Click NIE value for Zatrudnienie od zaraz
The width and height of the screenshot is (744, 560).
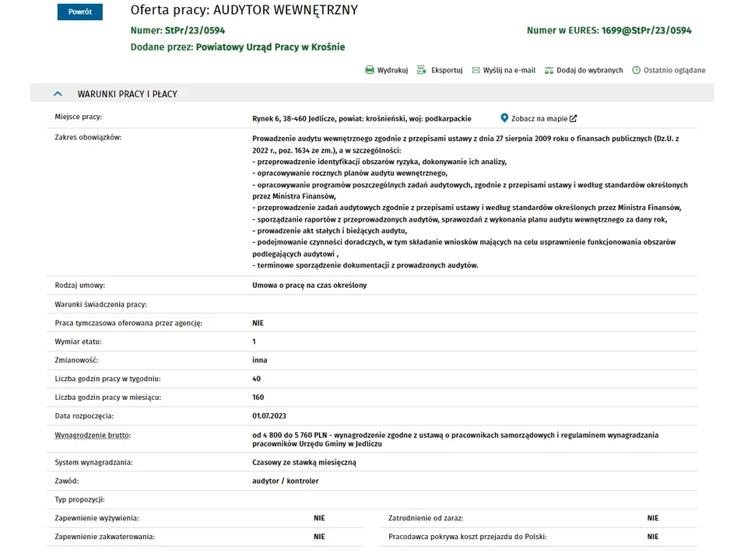pos(653,518)
